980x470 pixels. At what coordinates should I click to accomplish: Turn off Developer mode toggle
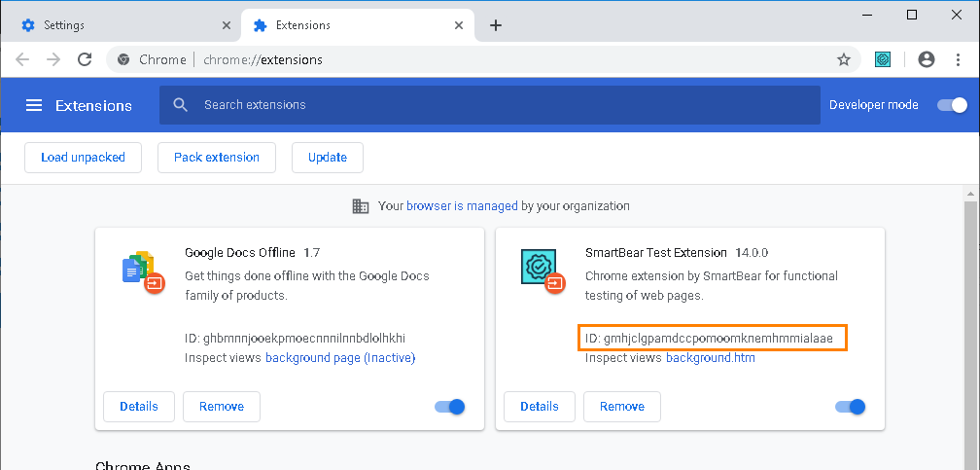952,105
